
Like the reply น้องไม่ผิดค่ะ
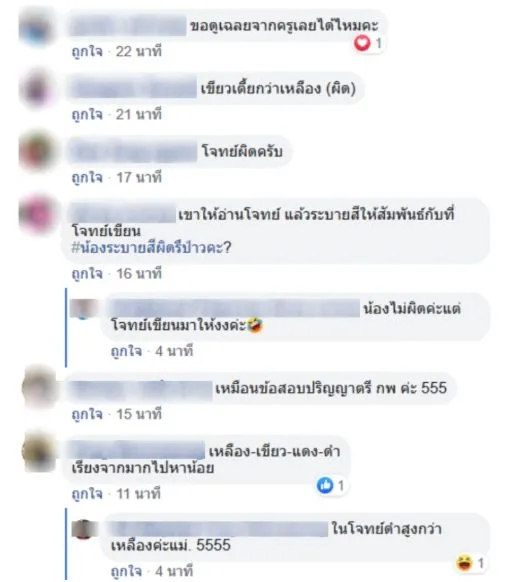pyautogui.click(x=126, y=351)
